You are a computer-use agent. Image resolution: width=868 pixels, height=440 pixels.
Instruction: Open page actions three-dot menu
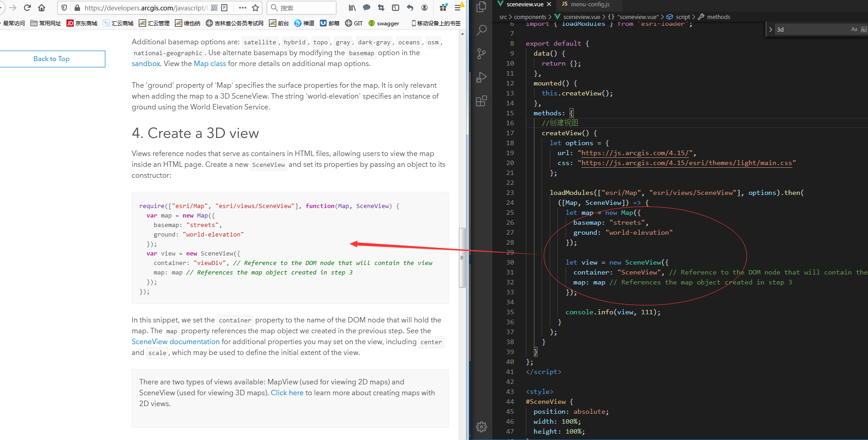pyautogui.click(x=243, y=8)
